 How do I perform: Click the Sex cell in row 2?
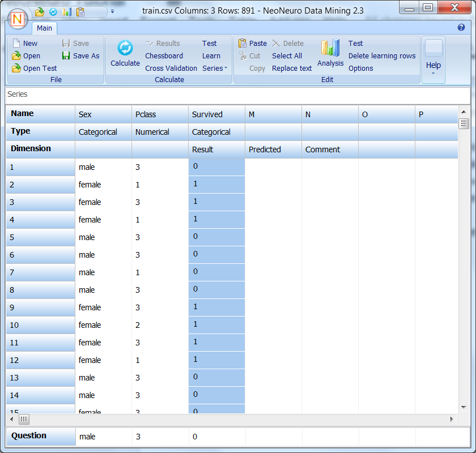tap(103, 185)
